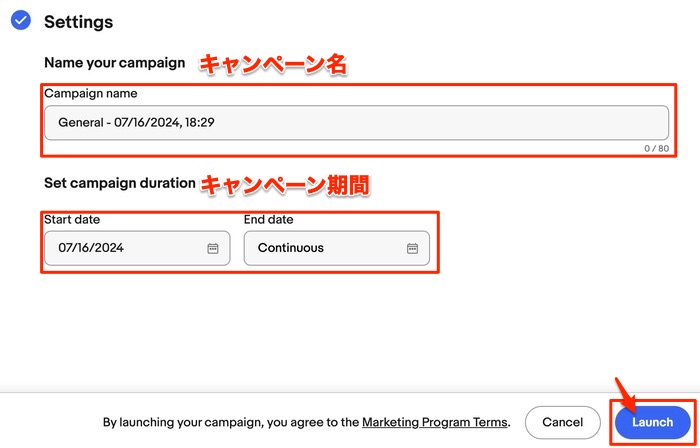Open the End date calendar icon
Image resolution: width=700 pixels, height=448 pixels.
tap(412, 248)
